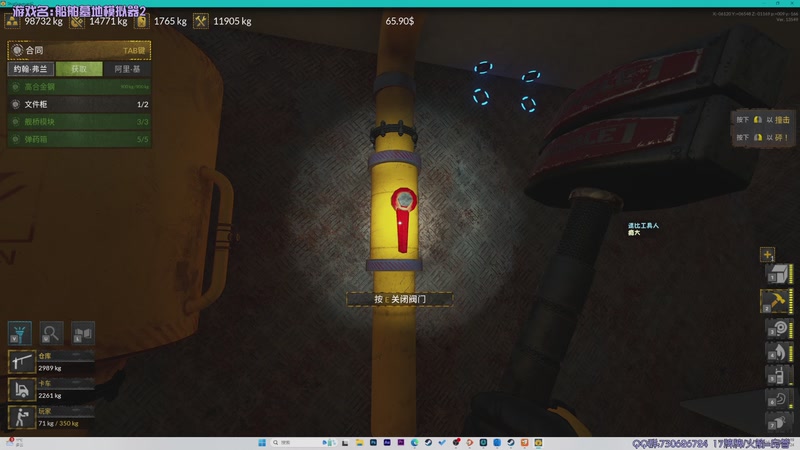Click the yellow plus icon above hotbar

tap(767, 254)
